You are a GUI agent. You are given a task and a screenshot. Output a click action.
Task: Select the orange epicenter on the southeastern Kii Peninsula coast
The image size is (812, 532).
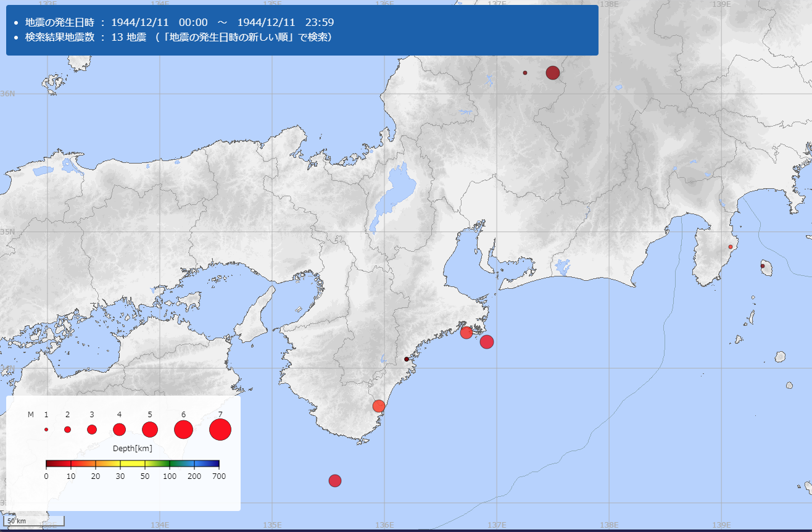coord(379,406)
